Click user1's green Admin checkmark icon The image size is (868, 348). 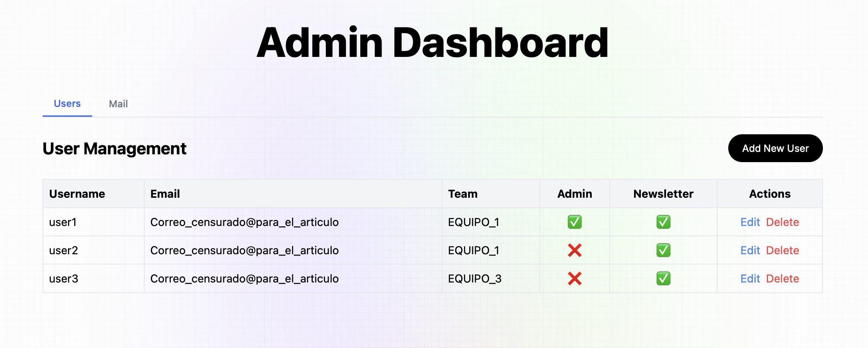click(x=575, y=222)
